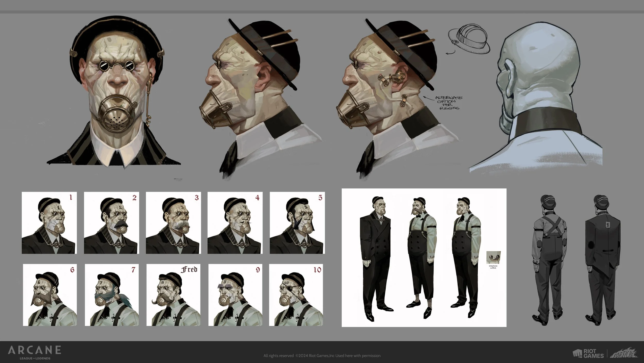Pick portrait card 10 with eyepatch
This screenshot has height=363, width=644.
click(296, 295)
